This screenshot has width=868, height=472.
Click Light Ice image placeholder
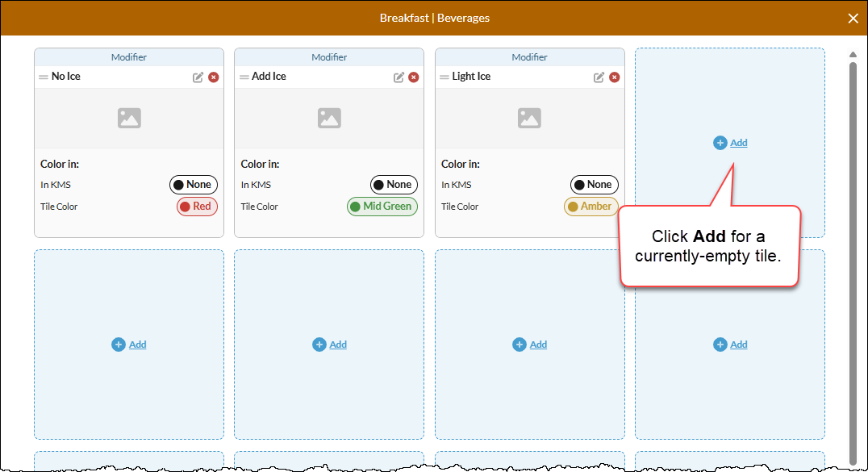[530, 118]
